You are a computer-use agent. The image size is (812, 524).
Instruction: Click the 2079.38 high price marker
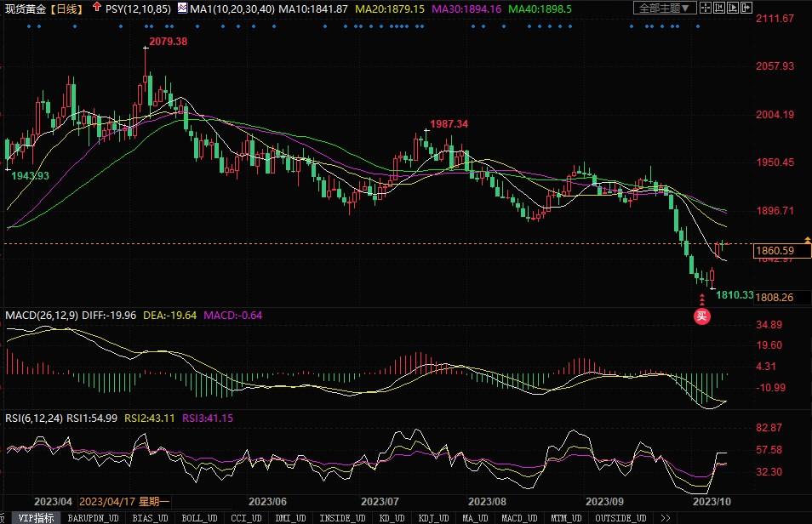point(168,41)
